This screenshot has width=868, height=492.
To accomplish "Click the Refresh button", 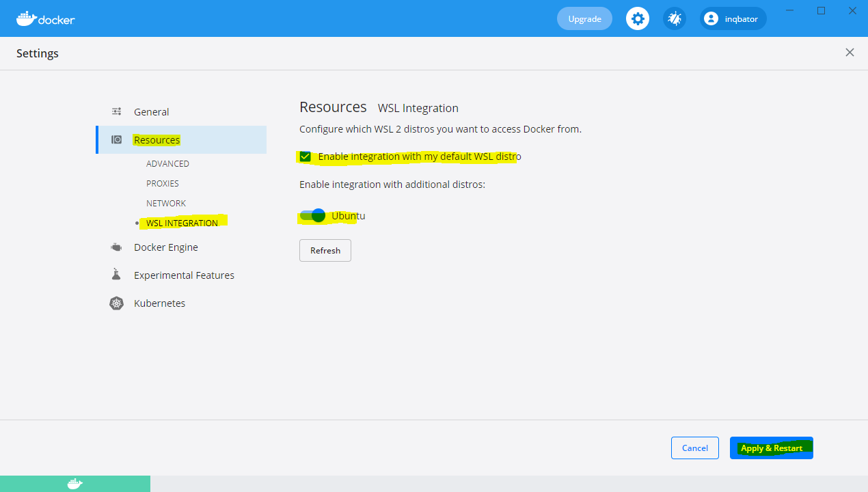I will pos(325,250).
